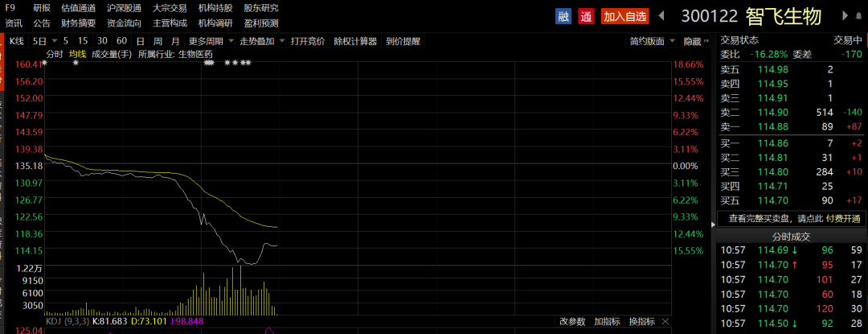Image resolution: width=868 pixels, height=334 pixels.
Task: Open the 财务摘要 financial summary tab
Action: pyautogui.click(x=78, y=23)
